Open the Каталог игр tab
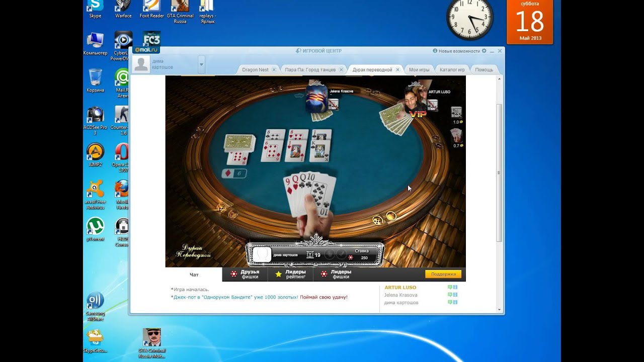This screenshot has width=644, height=362. [x=452, y=69]
